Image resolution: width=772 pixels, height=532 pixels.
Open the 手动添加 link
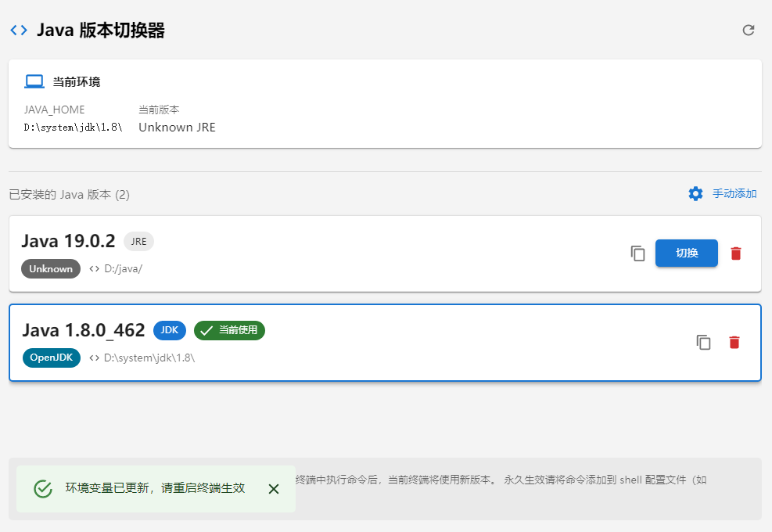tap(734, 194)
